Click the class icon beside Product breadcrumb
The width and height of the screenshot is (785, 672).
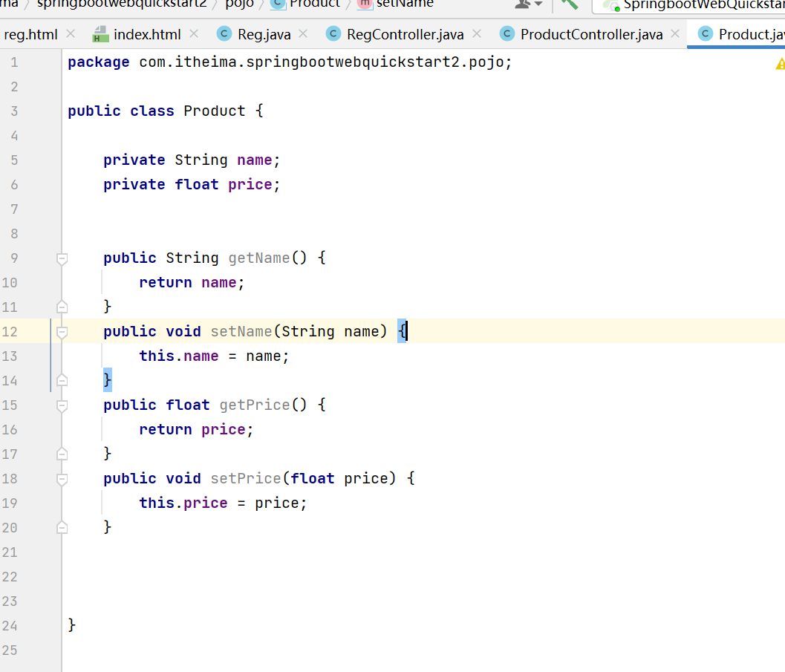pos(276,3)
